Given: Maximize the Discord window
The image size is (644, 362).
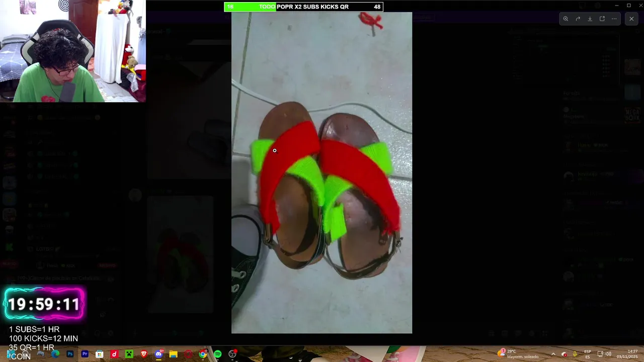Looking at the screenshot, I should click(628, 5).
